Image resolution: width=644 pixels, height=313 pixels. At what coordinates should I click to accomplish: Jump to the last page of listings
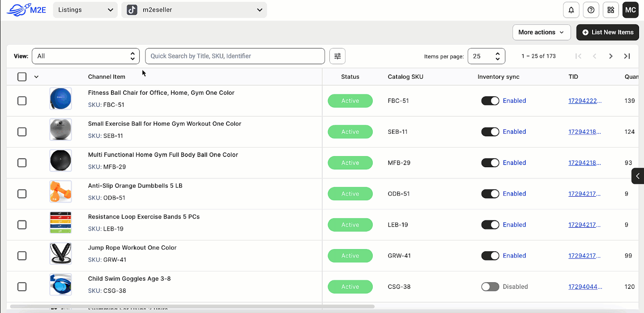(x=627, y=56)
